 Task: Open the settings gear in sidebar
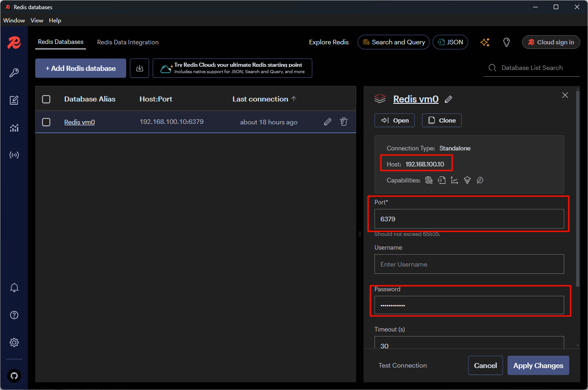(x=14, y=342)
